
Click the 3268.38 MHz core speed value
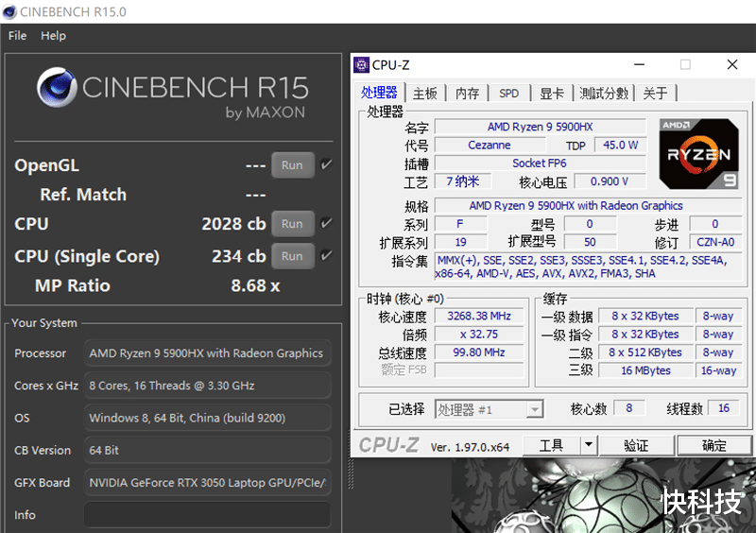click(479, 316)
